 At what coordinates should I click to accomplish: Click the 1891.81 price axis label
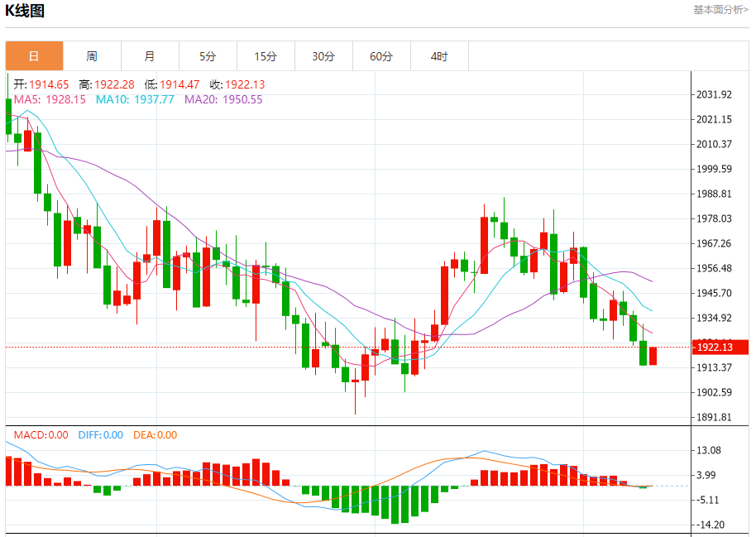[x=714, y=417]
